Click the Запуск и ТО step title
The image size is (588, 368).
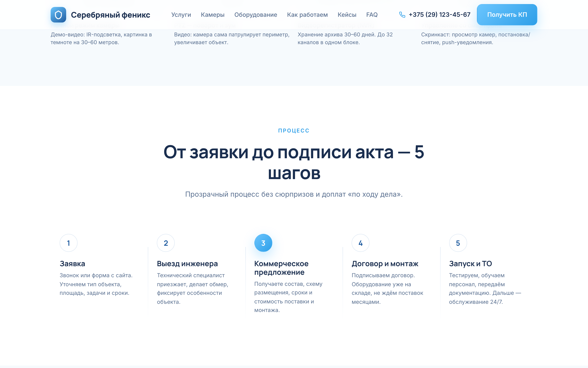coord(470,264)
